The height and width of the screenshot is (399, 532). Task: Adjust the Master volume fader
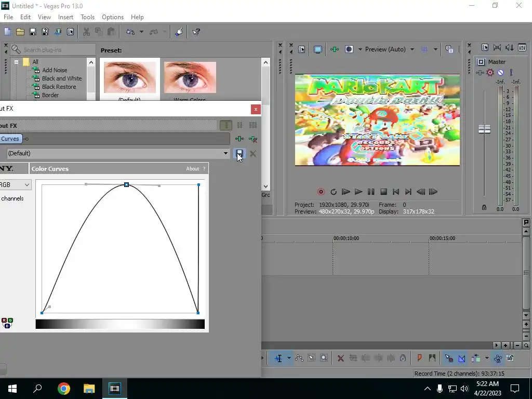(x=484, y=129)
